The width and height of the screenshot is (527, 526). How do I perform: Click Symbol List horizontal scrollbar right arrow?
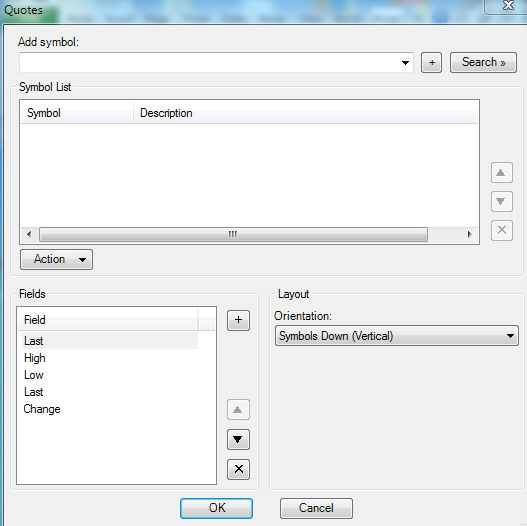click(470, 234)
